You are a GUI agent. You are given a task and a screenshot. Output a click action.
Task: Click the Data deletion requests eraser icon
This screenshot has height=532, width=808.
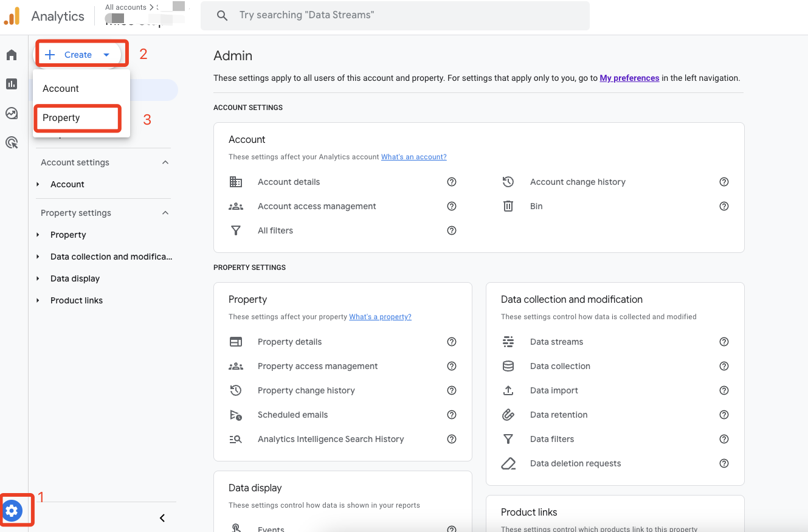click(508, 463)
